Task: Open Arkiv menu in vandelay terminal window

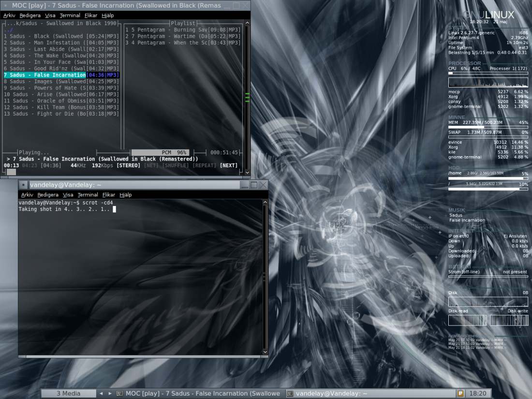Action: [27, 194]
